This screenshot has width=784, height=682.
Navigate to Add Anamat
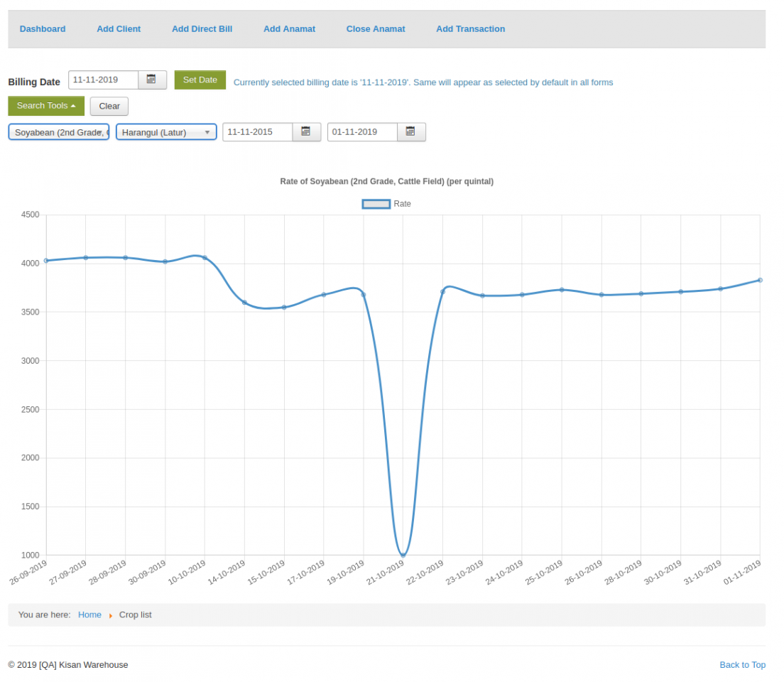[289, 29]
